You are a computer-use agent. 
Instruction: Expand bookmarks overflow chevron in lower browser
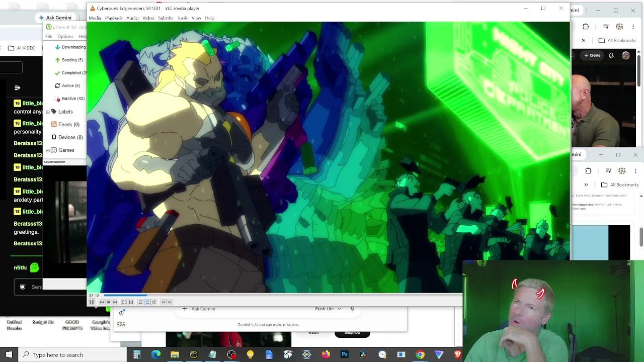[x=586, y=185]
